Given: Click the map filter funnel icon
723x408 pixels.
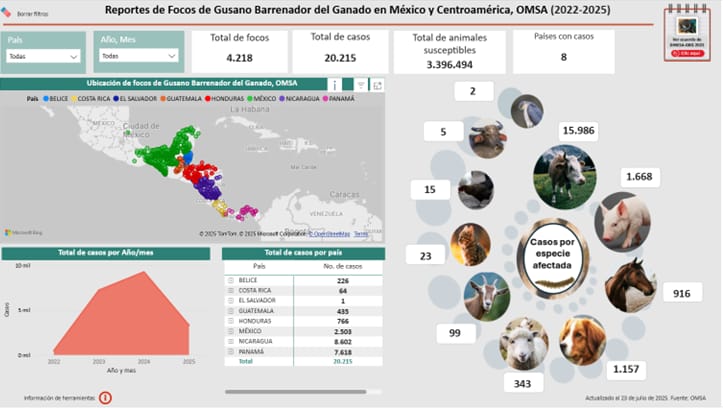Looking at the screenshot, I should [361, 85].
